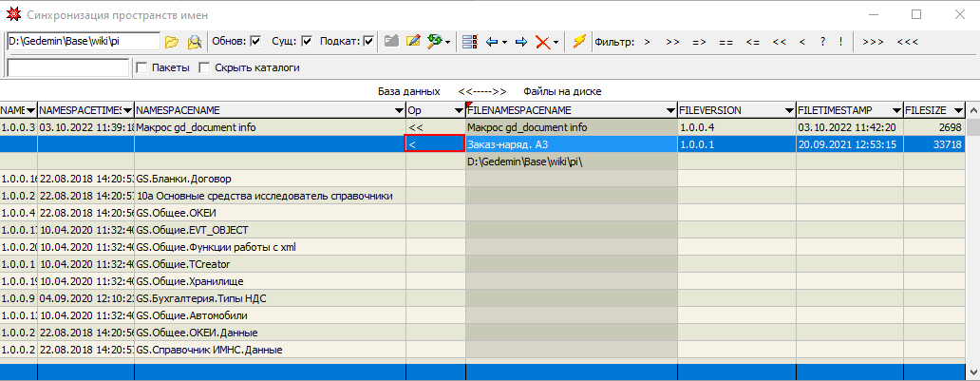Select the GS.Общее.Хранилище row

(x=270, y=281)
